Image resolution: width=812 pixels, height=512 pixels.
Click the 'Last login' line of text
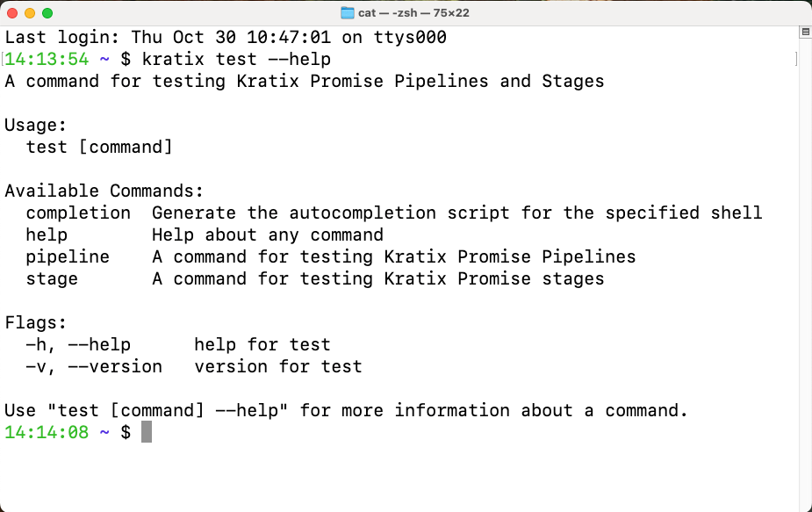(x=226, y=38)
